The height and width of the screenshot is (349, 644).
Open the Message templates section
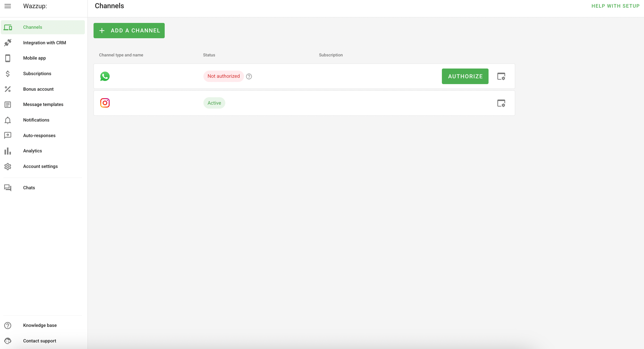43,104
